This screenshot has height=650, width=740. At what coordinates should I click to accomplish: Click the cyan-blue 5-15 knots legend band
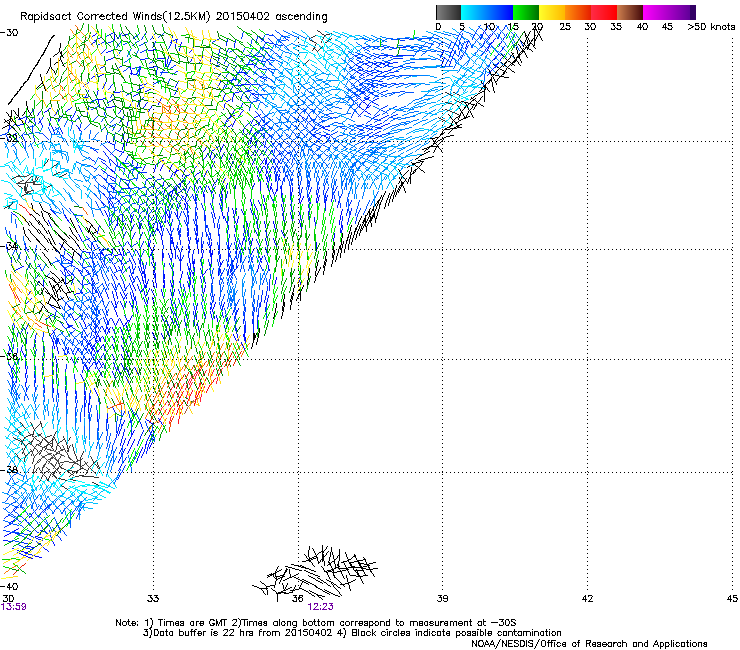pyautogui.click(x=487, y=12)
